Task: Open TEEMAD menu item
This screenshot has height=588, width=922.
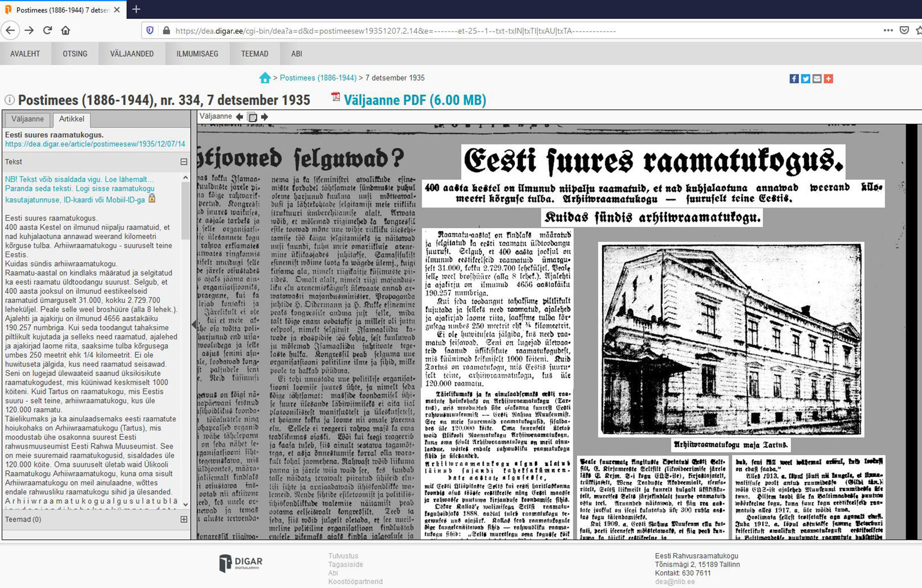Action: point(254,54)
